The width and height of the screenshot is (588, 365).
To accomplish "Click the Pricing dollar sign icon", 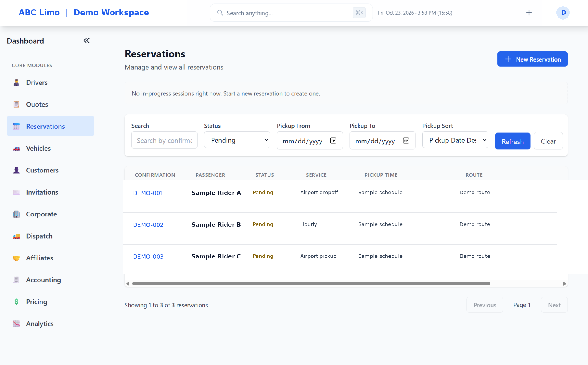I will point(16,302).
